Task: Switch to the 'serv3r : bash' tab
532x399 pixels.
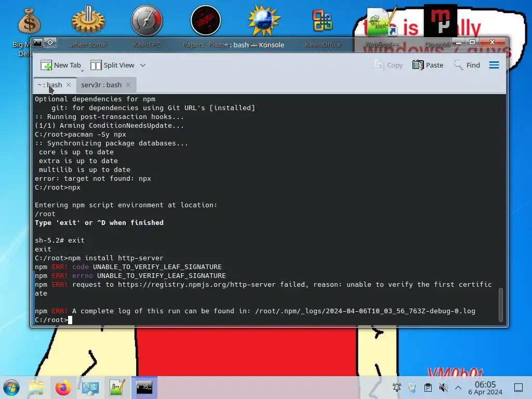Action: 101,85
